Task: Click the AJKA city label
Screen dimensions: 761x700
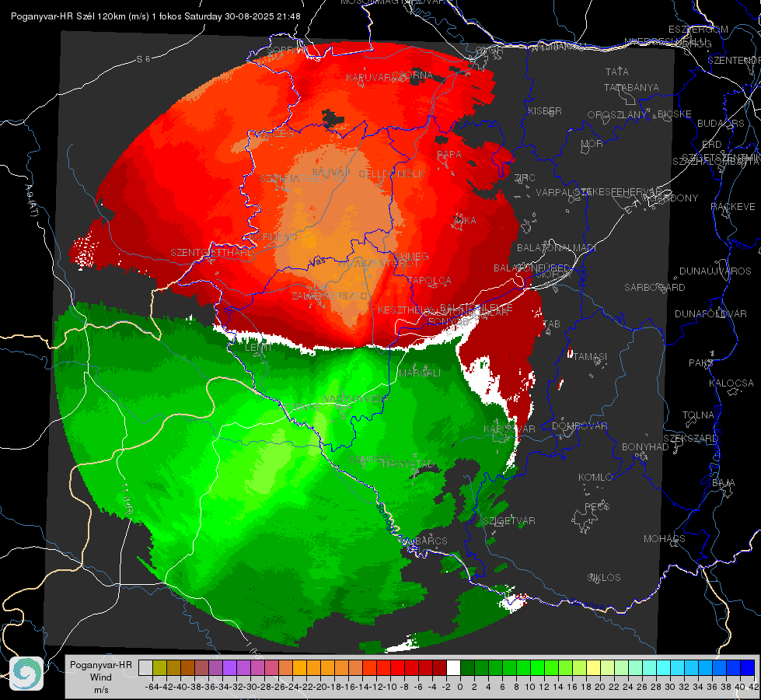Action: click(465, 220)
